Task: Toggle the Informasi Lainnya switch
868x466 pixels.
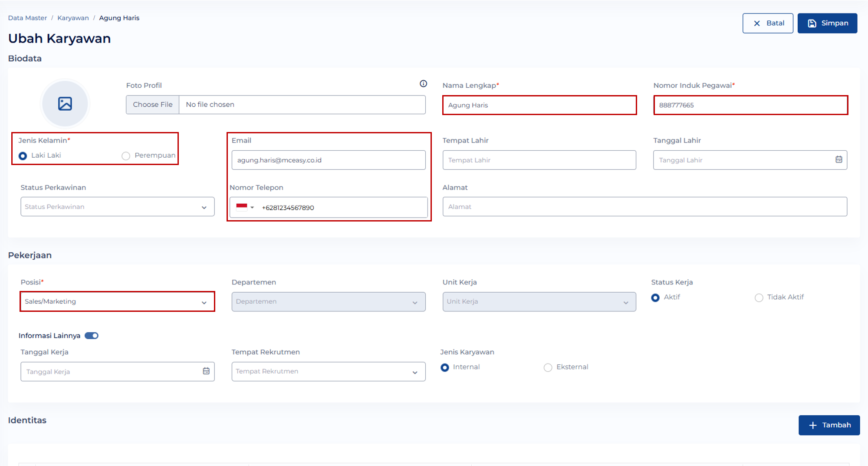Action: 92,336
